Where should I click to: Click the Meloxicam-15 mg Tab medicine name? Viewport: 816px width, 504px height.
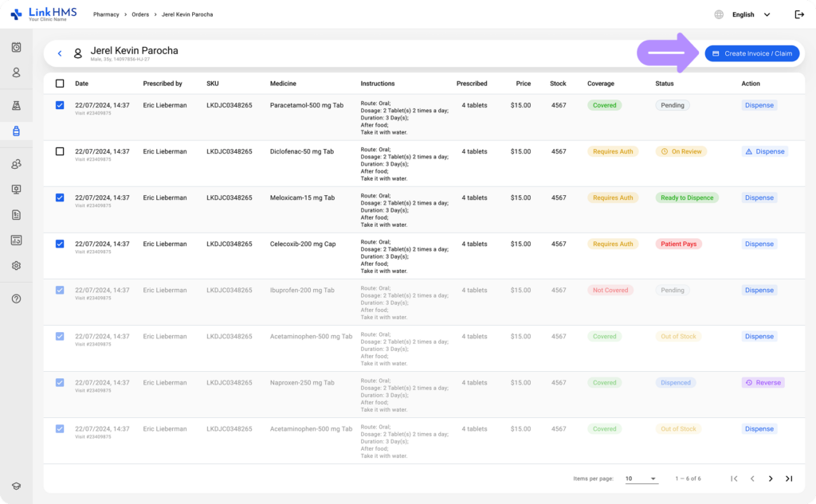click(x=302, y=197)
